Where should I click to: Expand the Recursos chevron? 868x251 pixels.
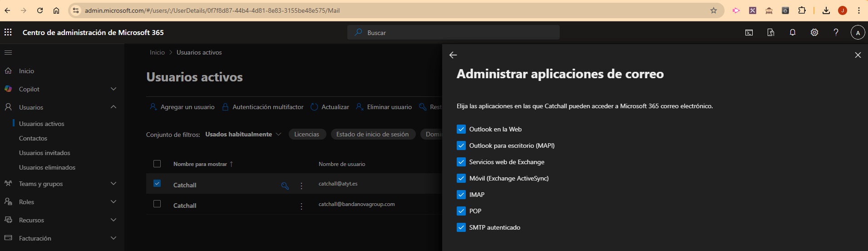113,220
